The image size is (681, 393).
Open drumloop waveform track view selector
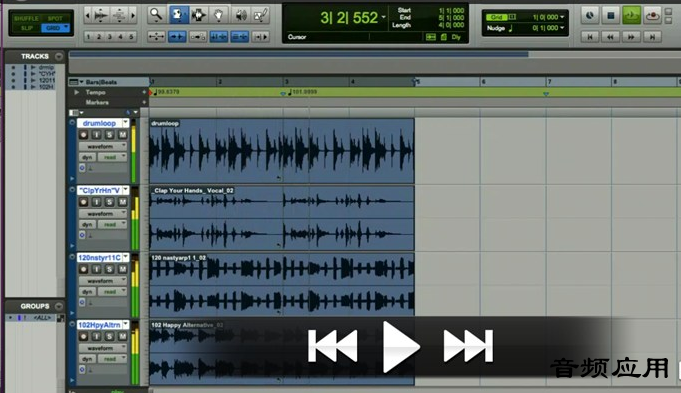coord(103,146)
